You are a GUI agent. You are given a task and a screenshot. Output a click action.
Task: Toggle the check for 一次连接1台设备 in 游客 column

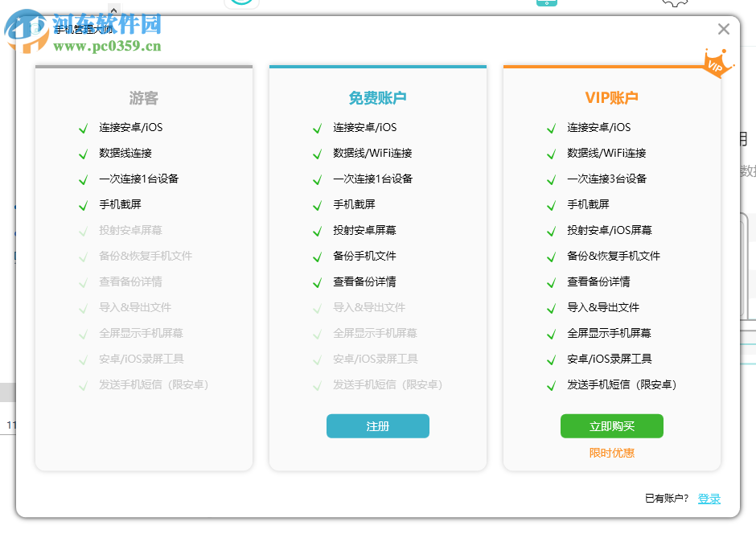click(x=83, y=179)
